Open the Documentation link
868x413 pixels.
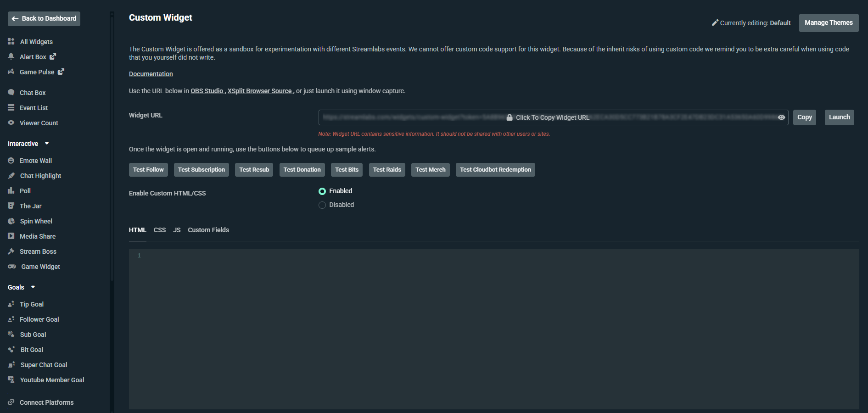pos(151,73)
